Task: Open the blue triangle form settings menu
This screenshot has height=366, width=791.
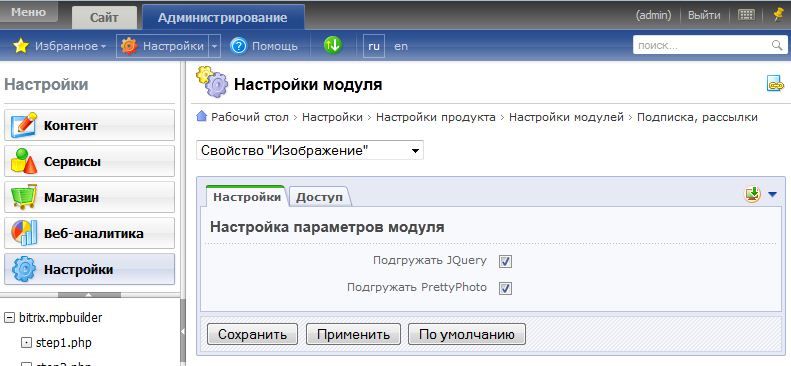Action: point(772,195)
